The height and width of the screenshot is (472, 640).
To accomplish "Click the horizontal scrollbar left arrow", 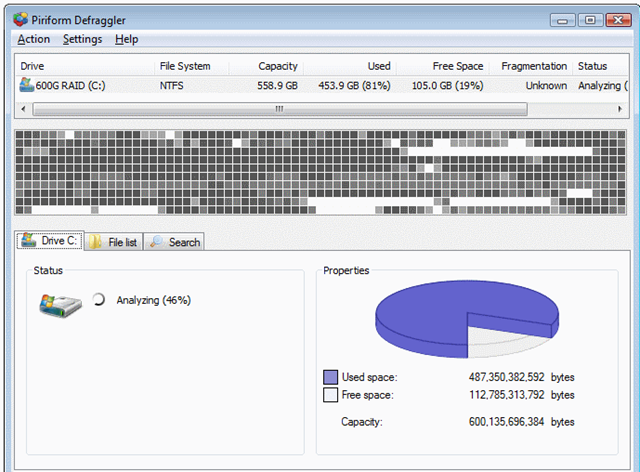I will (x=23, y=109).
